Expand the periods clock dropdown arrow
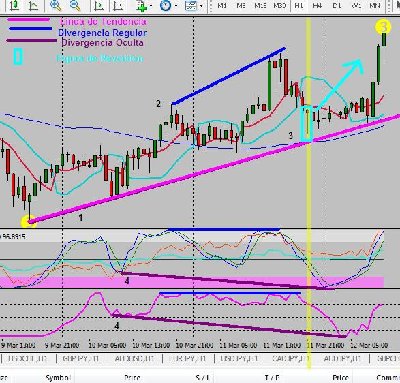 pos(176,6)
